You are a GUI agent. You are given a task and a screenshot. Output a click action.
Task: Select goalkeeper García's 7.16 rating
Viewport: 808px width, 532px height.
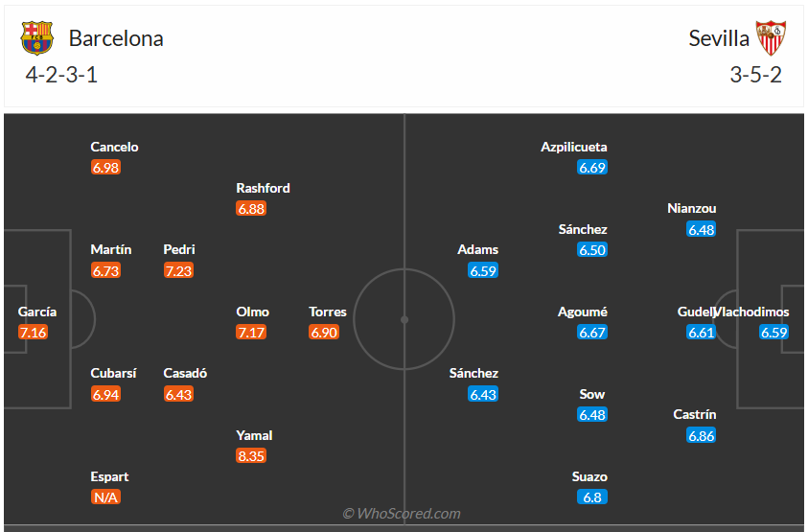point(33,333)
